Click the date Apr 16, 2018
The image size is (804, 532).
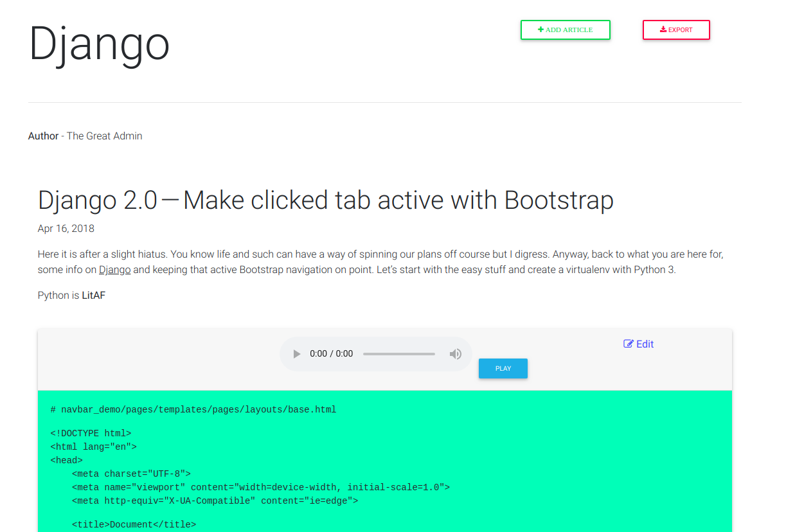click(x=66, y=229)
